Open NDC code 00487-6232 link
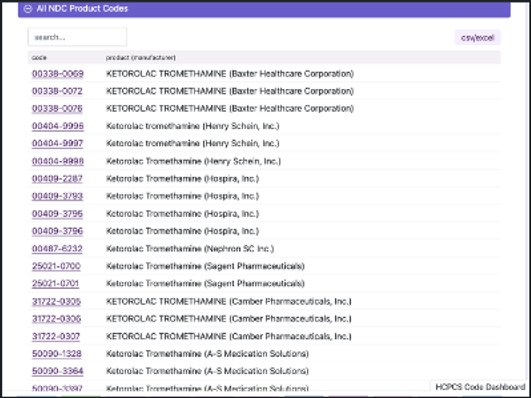The width and height of the screenshot is (531, 398). [57, 249]
